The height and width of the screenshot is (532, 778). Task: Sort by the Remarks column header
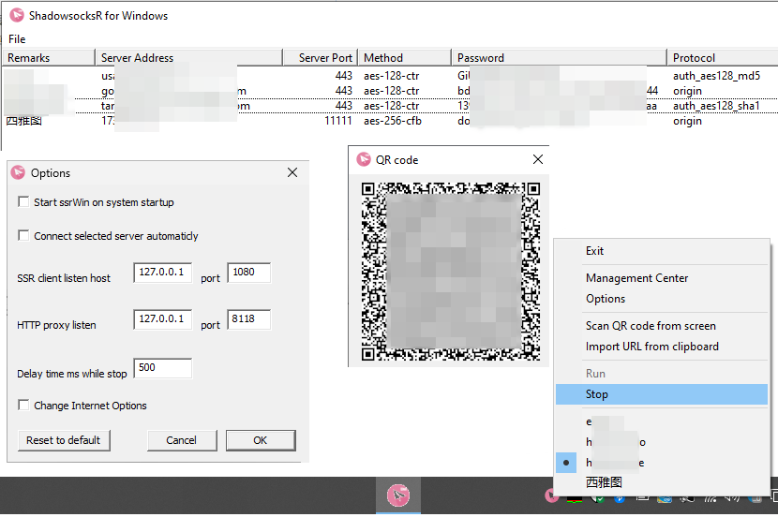pyautogui.click(x=49, y=57)
